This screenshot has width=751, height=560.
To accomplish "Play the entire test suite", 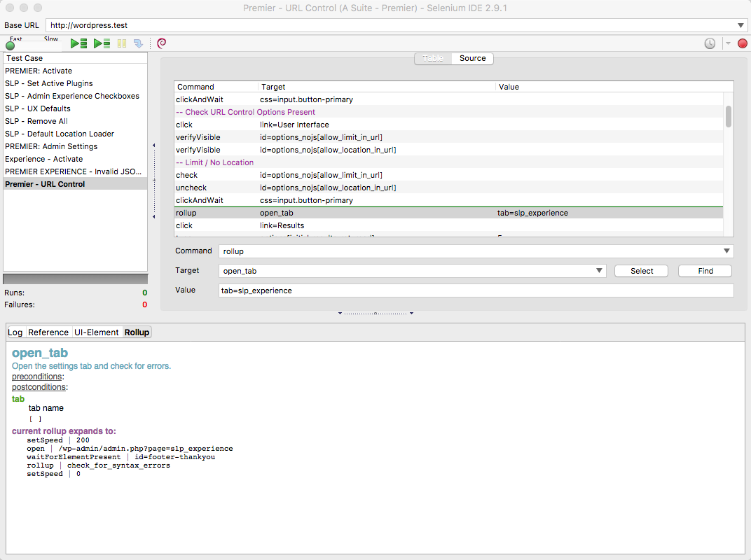I will (x=78, y=43).
